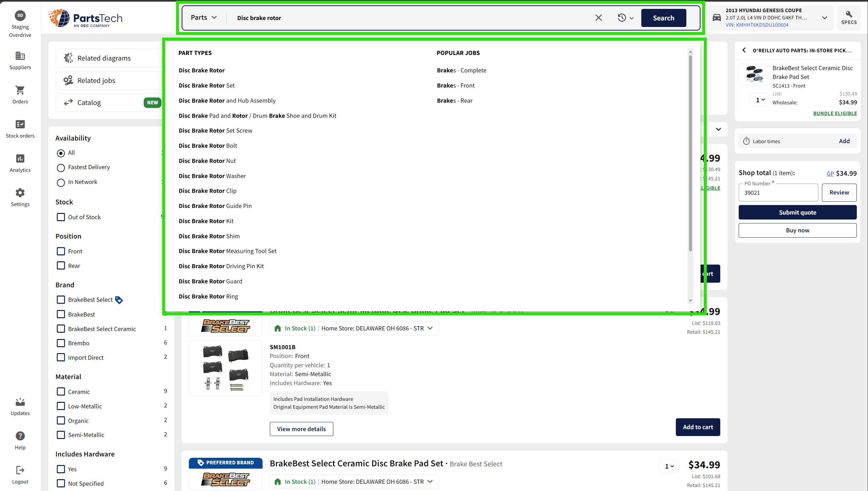Click View more details button
Image resolution: width=868 pixels, height=491 pixels.
tap(301, 429)
